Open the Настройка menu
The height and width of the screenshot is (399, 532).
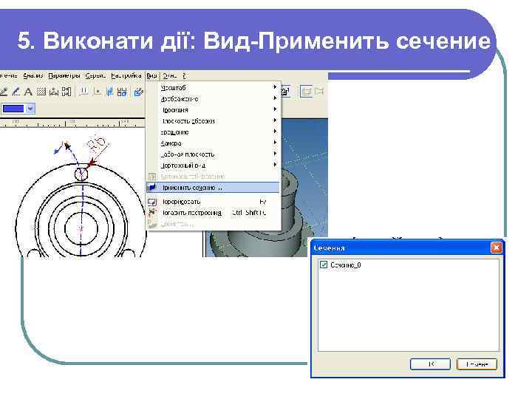126,75
